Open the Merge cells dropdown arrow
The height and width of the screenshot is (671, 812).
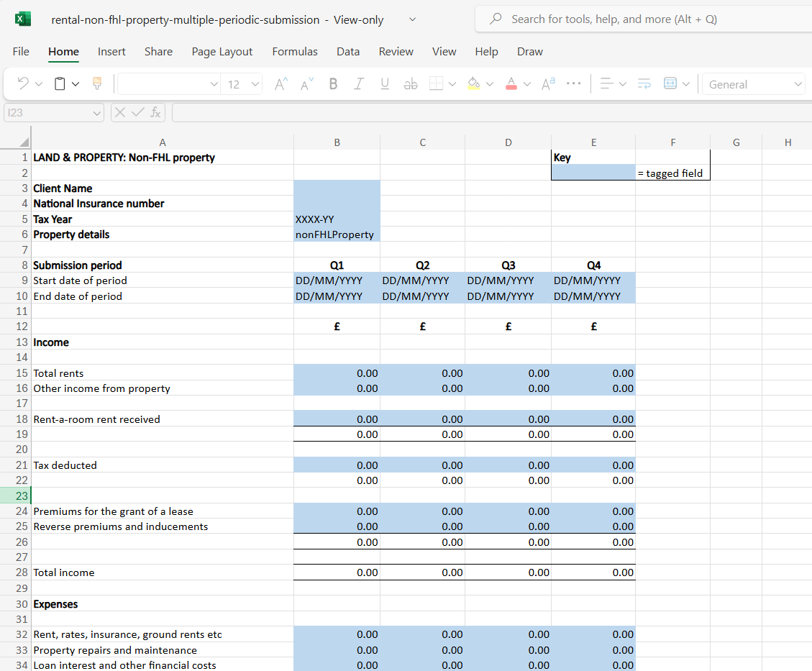pyautogui.click(x=686, y=84)
